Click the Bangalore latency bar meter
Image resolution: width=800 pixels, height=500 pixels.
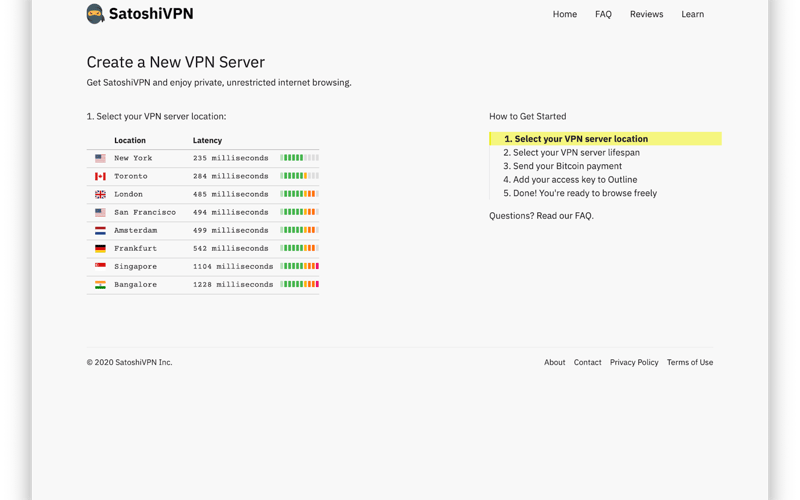pos(299,284)
